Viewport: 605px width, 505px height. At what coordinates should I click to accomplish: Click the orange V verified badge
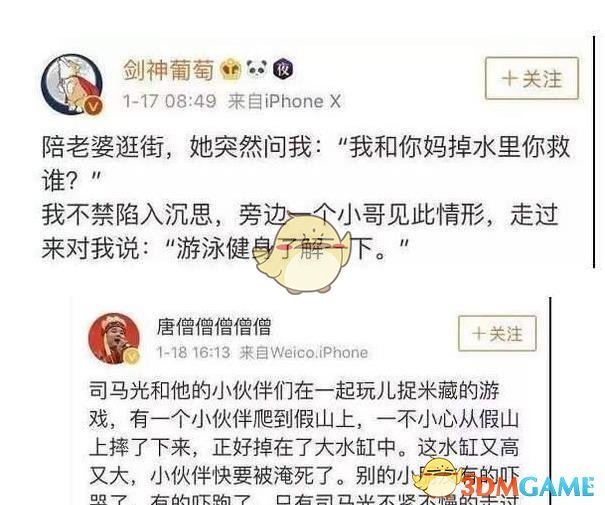[94, 105]
